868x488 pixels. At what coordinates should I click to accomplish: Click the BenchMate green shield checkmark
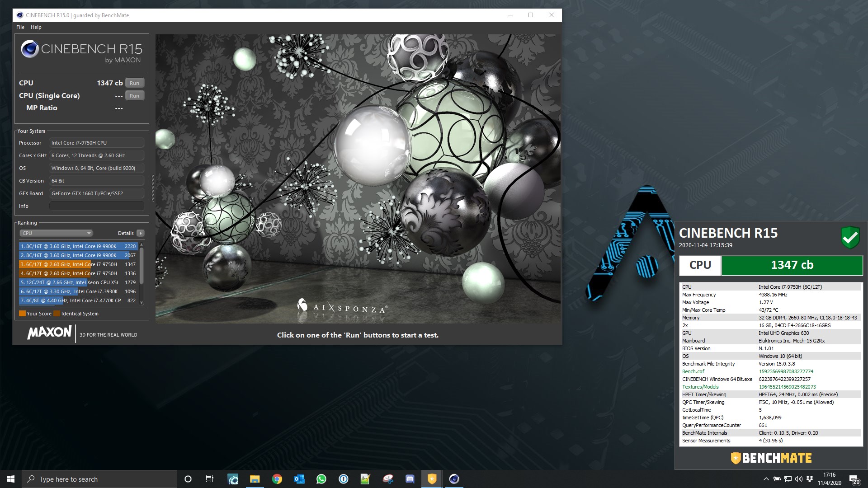pos(850,237)
